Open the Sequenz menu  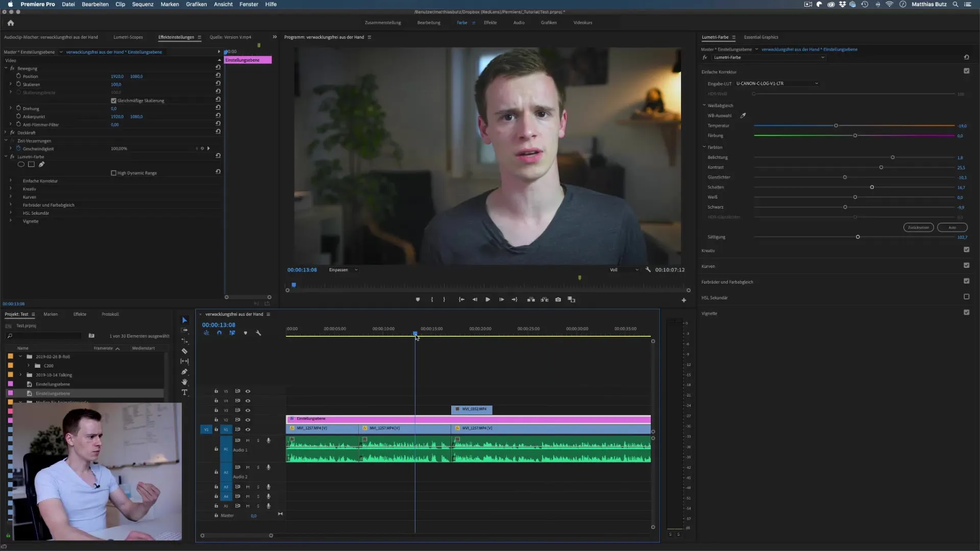coord(142,4)
